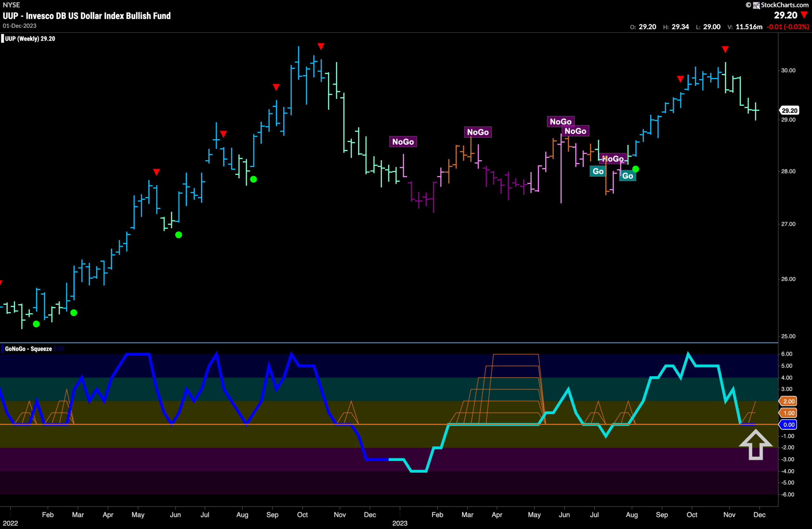Click the 01-Dec-2023 date label
Viewport: 812px width, 529px height.
coord(19,26)
